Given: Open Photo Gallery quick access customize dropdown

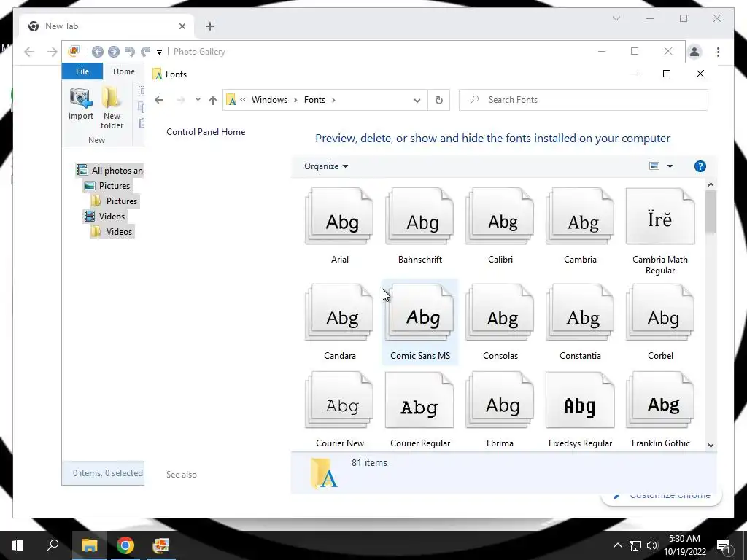Looking at the screenshot, I should [159, 52].
